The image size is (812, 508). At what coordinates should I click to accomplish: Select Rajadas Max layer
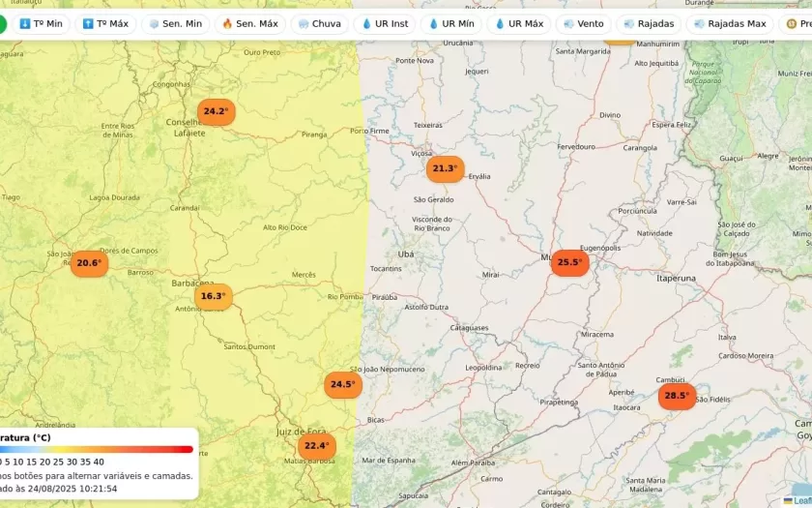click(730, 24)
